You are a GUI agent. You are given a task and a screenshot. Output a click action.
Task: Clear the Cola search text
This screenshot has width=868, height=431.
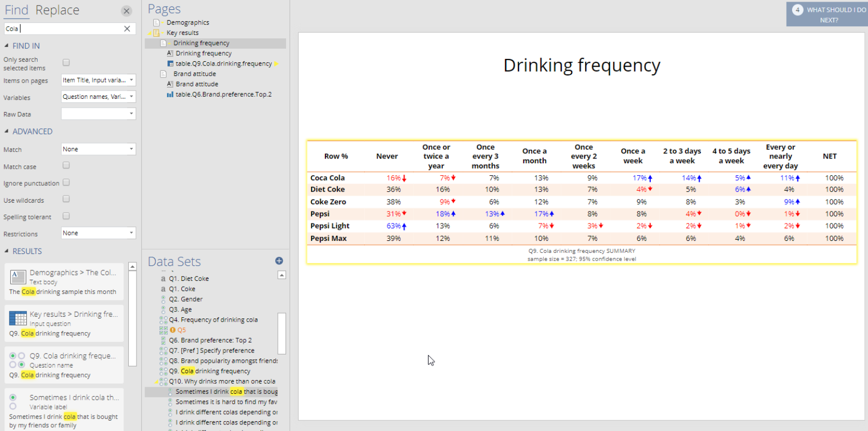tap(127, 28)
